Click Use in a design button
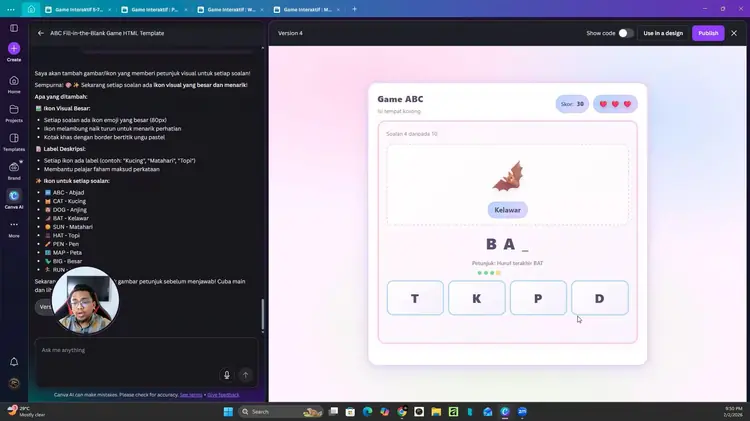This screenshot has width=750, height=421. point(663,33)
